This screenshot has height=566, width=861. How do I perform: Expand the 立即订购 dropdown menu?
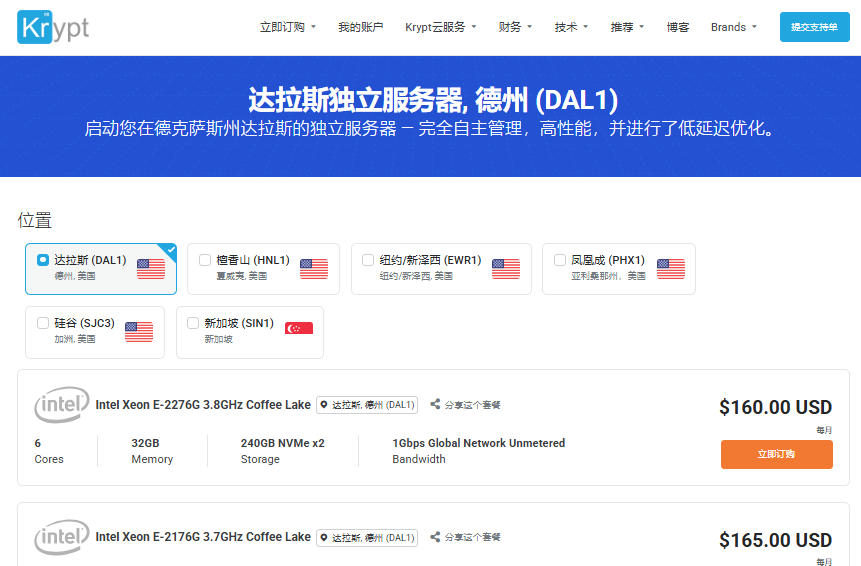pos(288,27)
